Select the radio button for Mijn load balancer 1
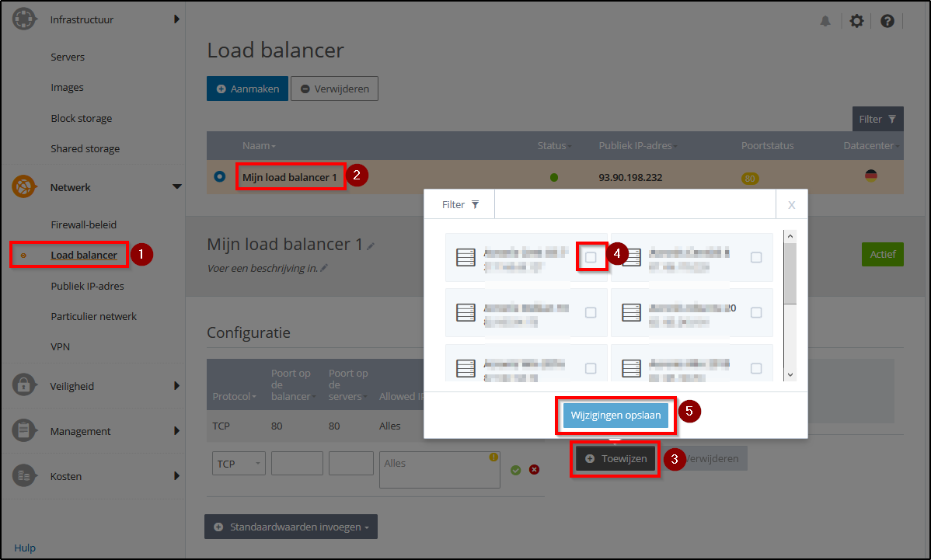The width and height of the screenshot is (931, 560). tap(219, 177)
